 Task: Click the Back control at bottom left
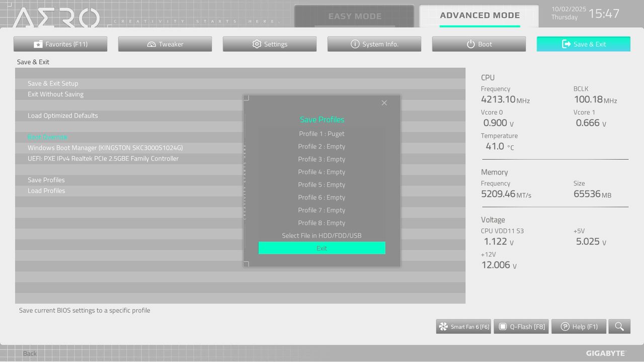pyautogui.click(x=29, y=353)
